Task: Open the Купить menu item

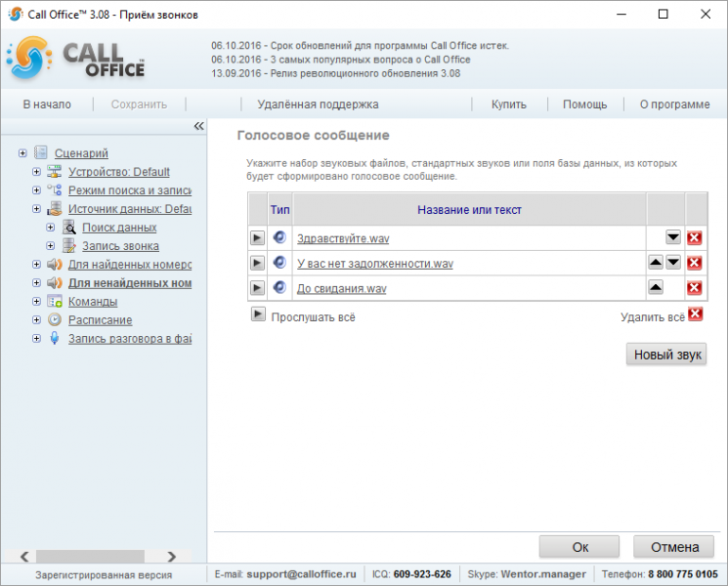Action: (509, 105)
